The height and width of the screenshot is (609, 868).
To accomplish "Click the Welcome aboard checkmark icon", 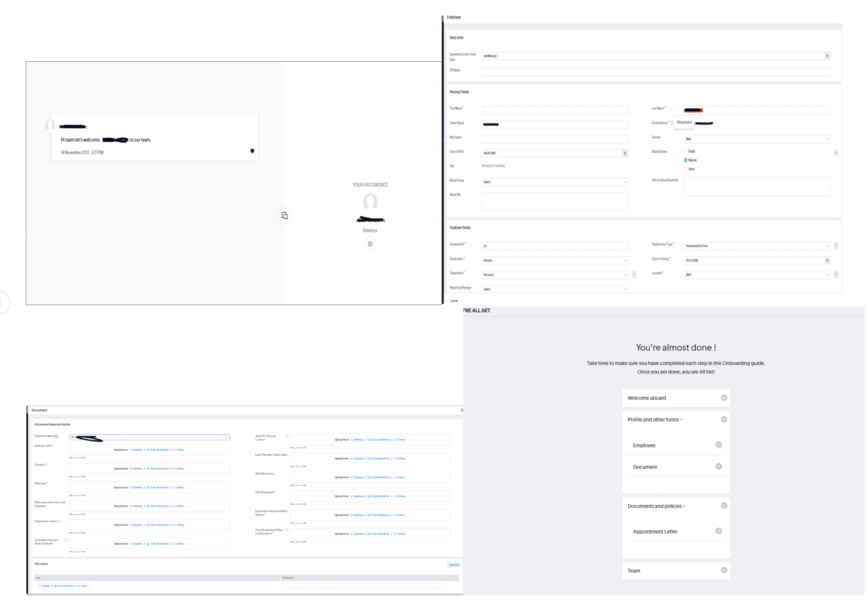I will (724, 398).
